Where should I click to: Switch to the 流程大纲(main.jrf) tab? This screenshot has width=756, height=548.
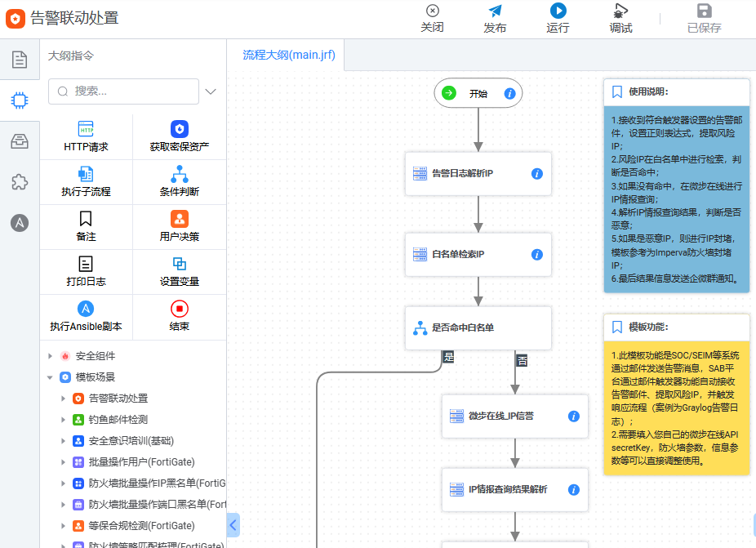[289, 56]
